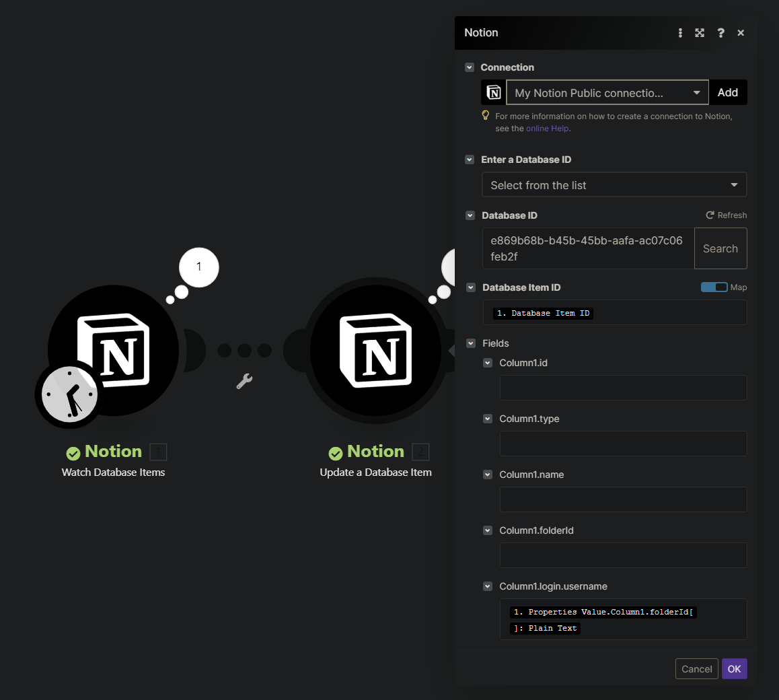Select the 'Properties Value.Column1.folderId[' pill
Image resolution: width=779 pixels, height=700 pixels.
pyautogui.click(x=603, y=612)
